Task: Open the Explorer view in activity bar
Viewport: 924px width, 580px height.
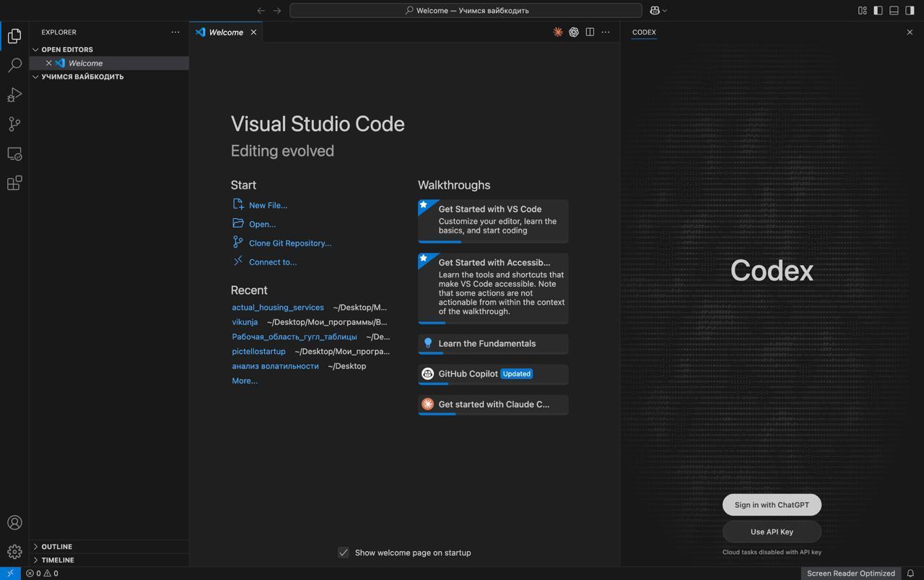Action: coord(14,35)
